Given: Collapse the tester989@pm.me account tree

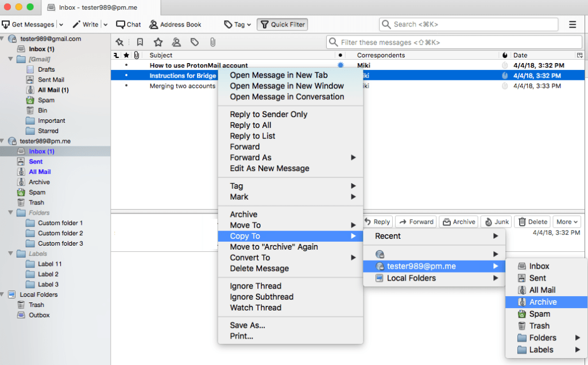Looking at the screenshot, I should tap(2, 141).
